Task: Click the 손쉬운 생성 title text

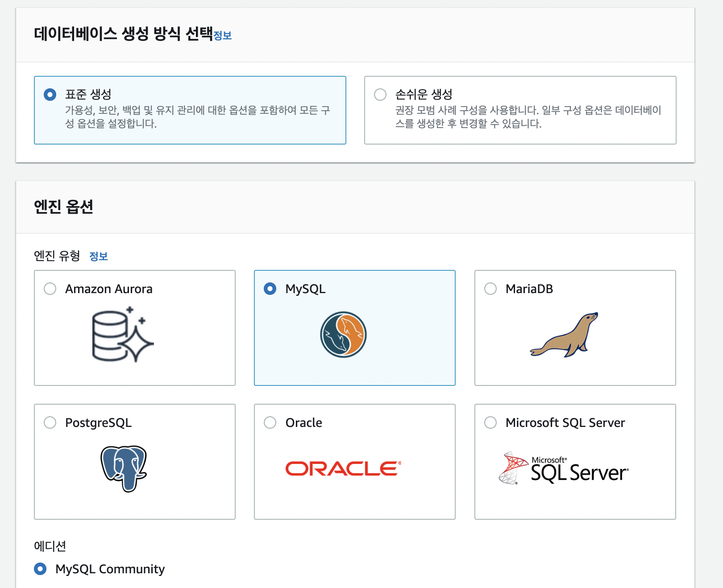Action: pos(424,94)
